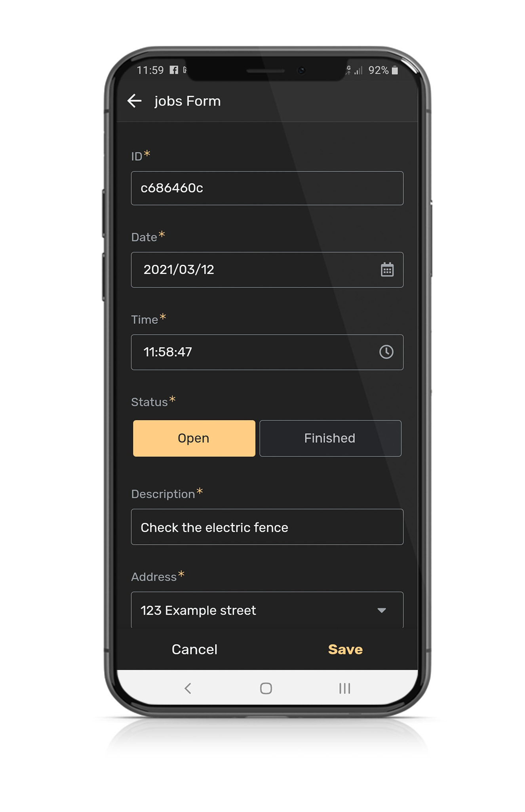Edit Description 'Check the electric fence'

point(267,527)
